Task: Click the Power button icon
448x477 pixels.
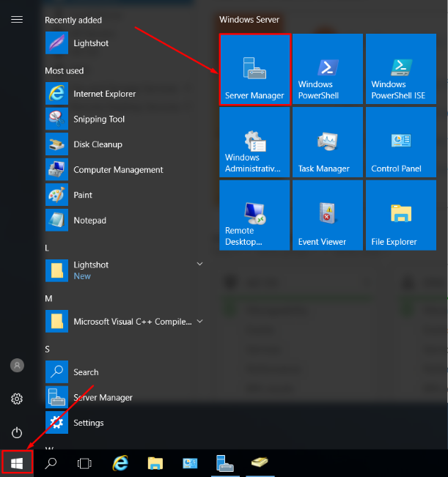Action: coord(17,432)
